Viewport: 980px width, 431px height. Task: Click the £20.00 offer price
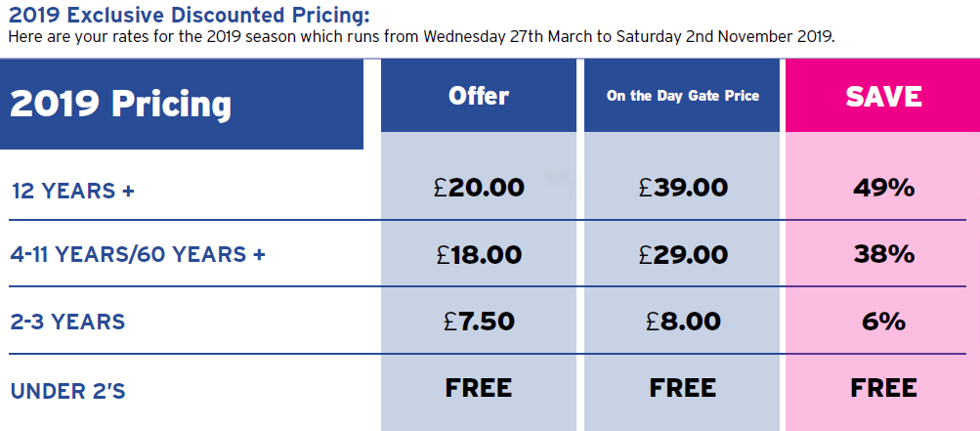pos(479,188)
